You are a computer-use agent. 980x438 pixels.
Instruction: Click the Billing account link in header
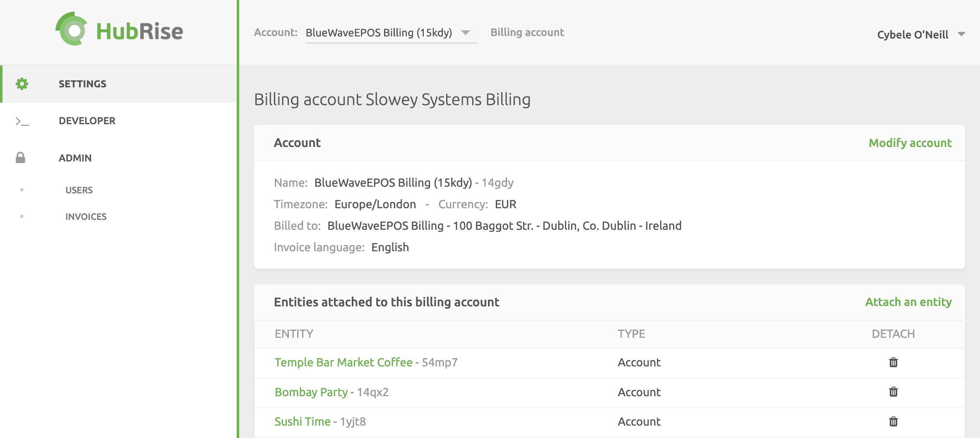[527, 32]
